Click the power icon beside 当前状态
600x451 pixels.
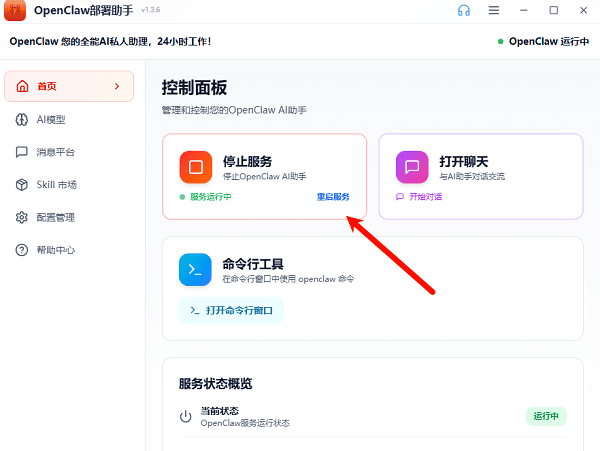coord(185,416)
